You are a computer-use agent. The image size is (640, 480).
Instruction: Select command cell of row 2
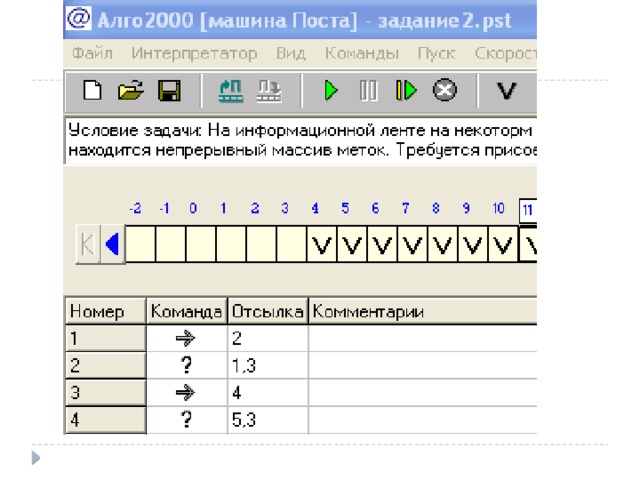pyautogui.click(x=186, y=366)
